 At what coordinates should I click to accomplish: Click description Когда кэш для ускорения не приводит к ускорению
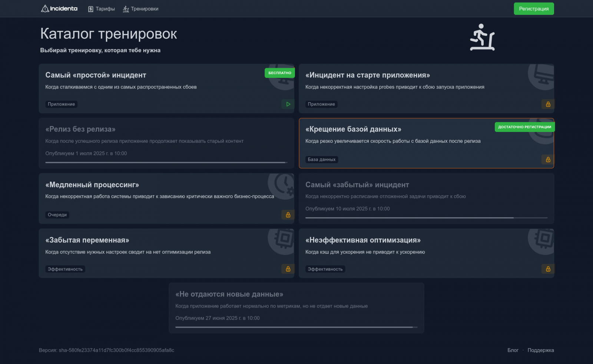coord(365,252)
